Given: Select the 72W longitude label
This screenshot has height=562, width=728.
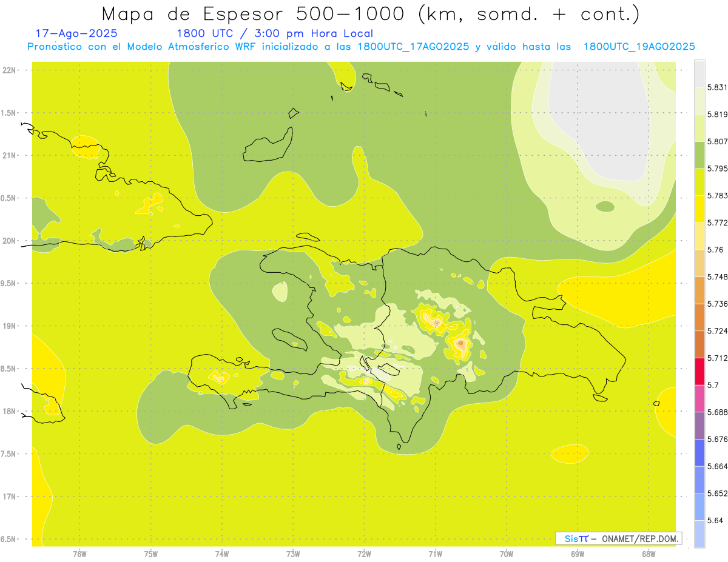Looking at the screenshot, I should (364, 554).
